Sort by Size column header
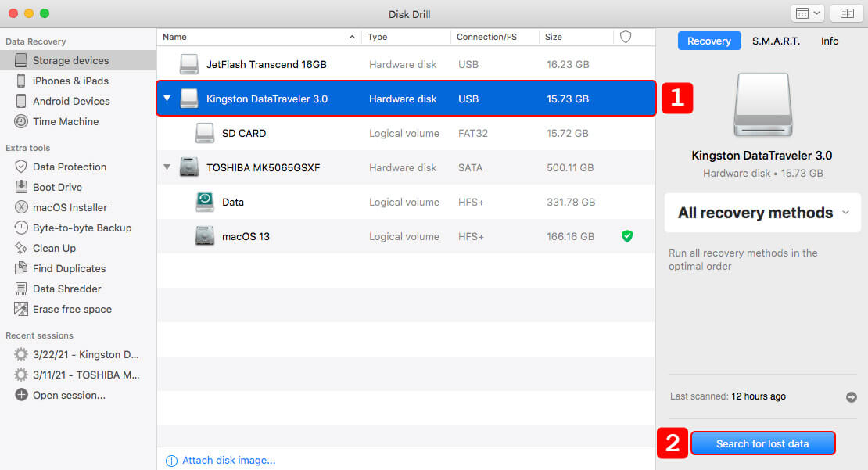Viewport: 868px width, 470px height. tap(576, 37)
